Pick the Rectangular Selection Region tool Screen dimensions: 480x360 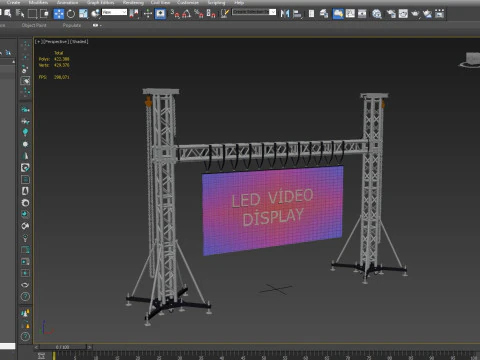click(x=32, y=13)
